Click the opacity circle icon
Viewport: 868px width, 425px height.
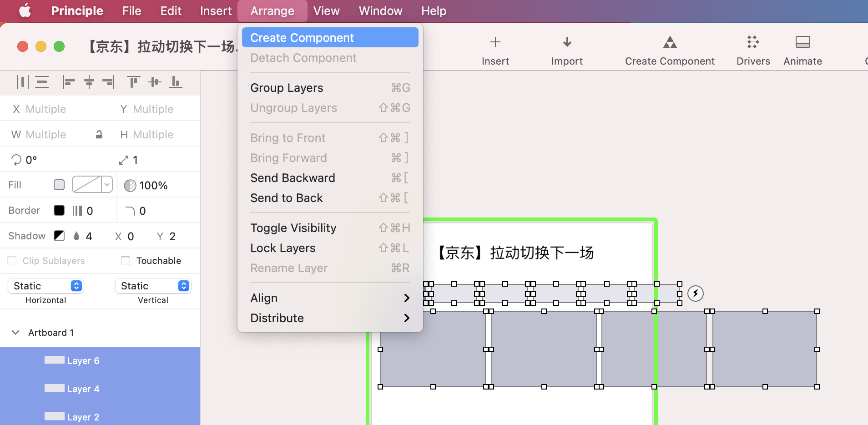(130, 185)
